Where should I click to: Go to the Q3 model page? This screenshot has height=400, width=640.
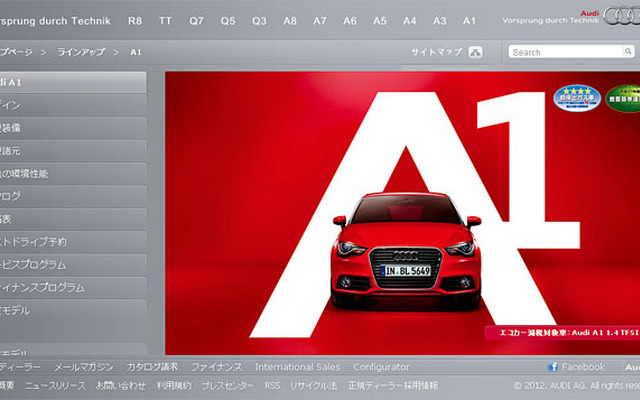259,21
